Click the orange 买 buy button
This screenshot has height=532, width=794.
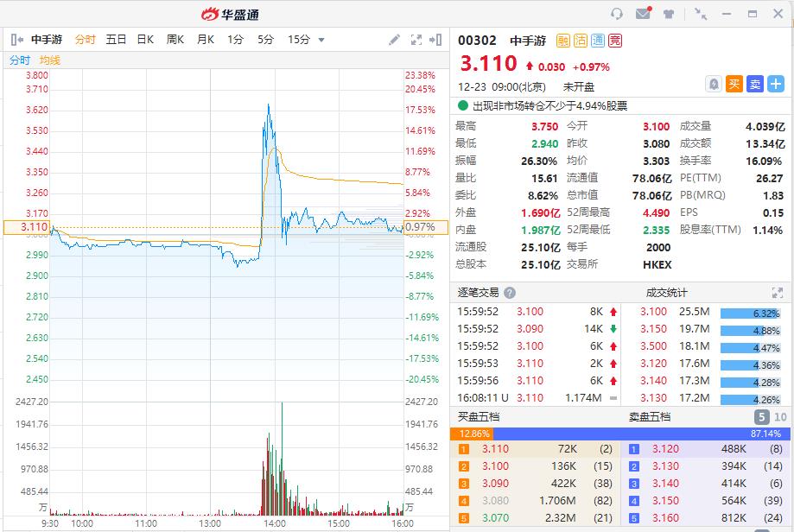[x=734, y=84]
